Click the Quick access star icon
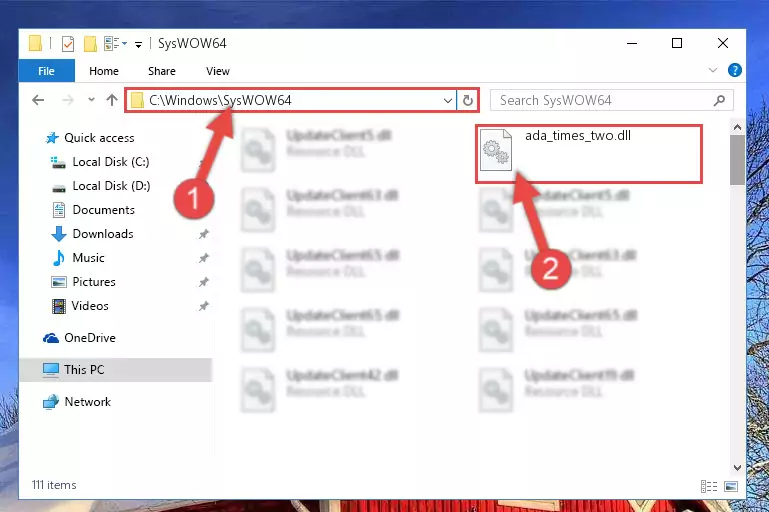 [52, 138]
